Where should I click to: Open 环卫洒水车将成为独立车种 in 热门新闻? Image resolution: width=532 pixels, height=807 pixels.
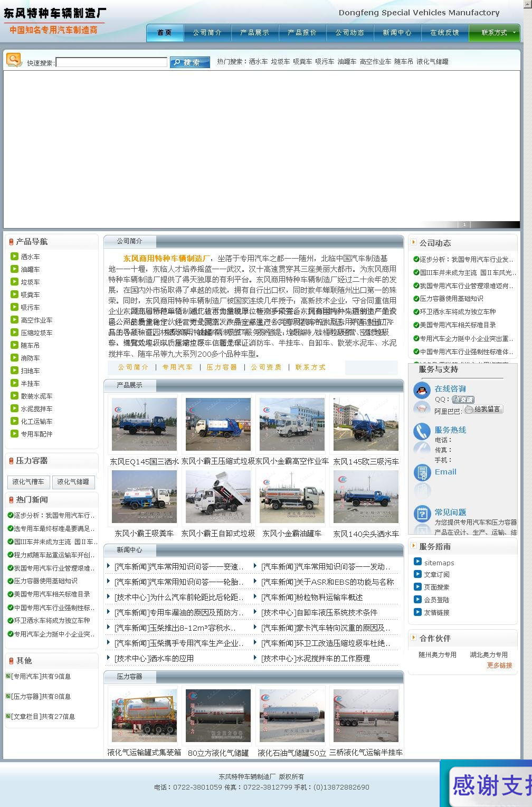point(52,621)
